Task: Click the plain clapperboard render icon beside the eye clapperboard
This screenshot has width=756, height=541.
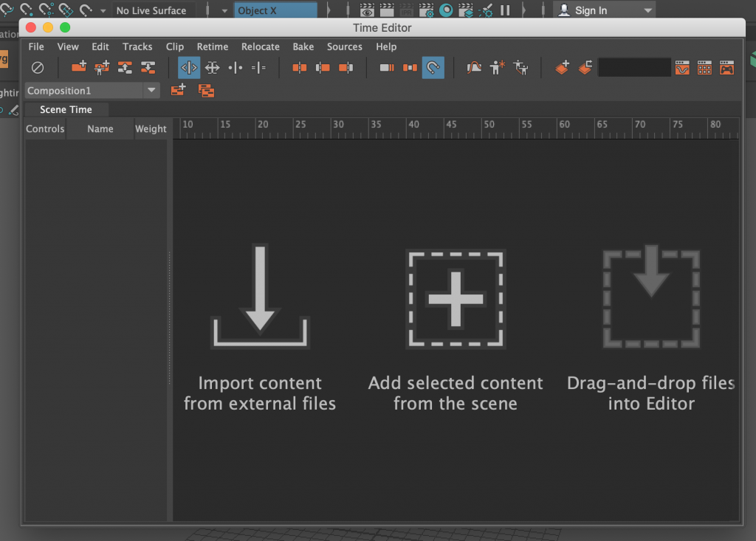Action: coord(387,10)
